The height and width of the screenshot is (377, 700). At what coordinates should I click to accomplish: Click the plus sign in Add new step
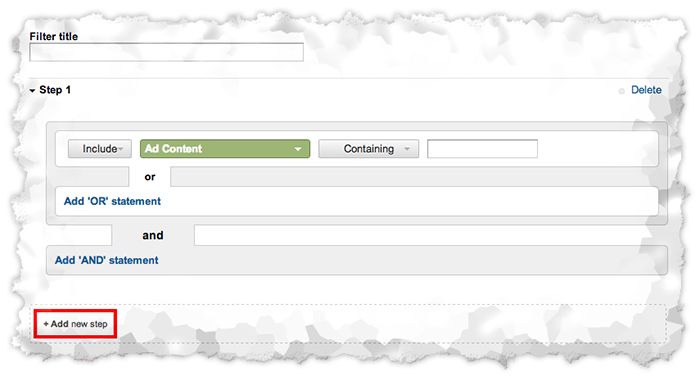click(46, 324)
